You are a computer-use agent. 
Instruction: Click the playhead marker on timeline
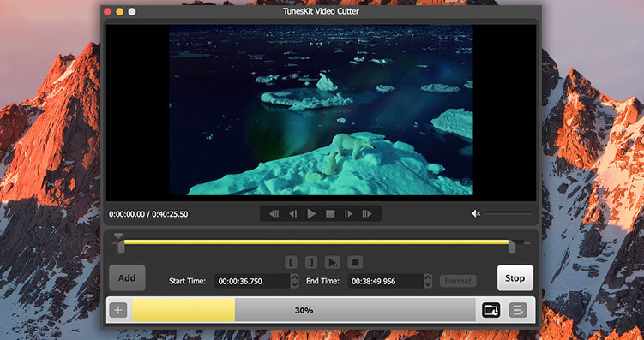click(117, 236)
